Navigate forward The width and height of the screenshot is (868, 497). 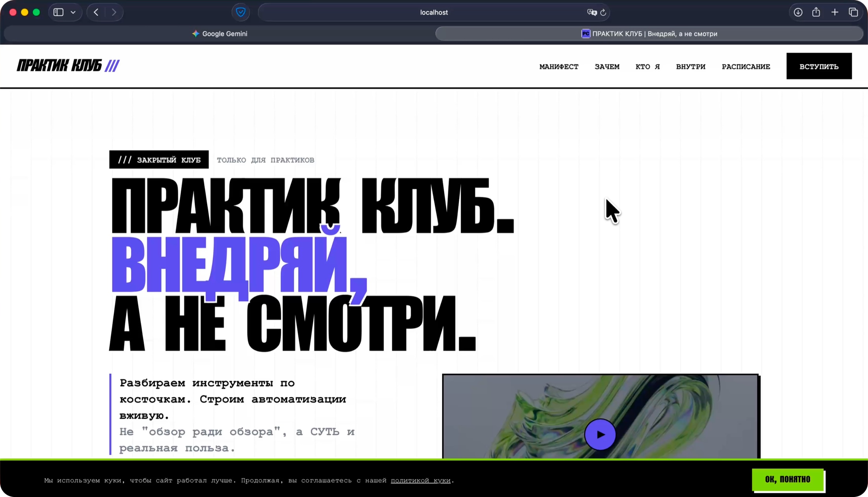(x=114, y=12)
